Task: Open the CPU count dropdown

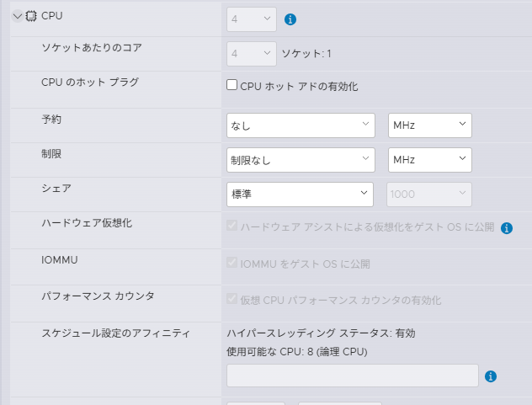Action: click(x=251, y=19)
